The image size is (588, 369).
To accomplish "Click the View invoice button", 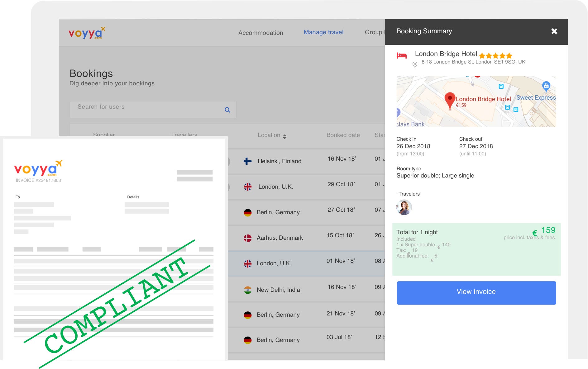I will [476, 292].
